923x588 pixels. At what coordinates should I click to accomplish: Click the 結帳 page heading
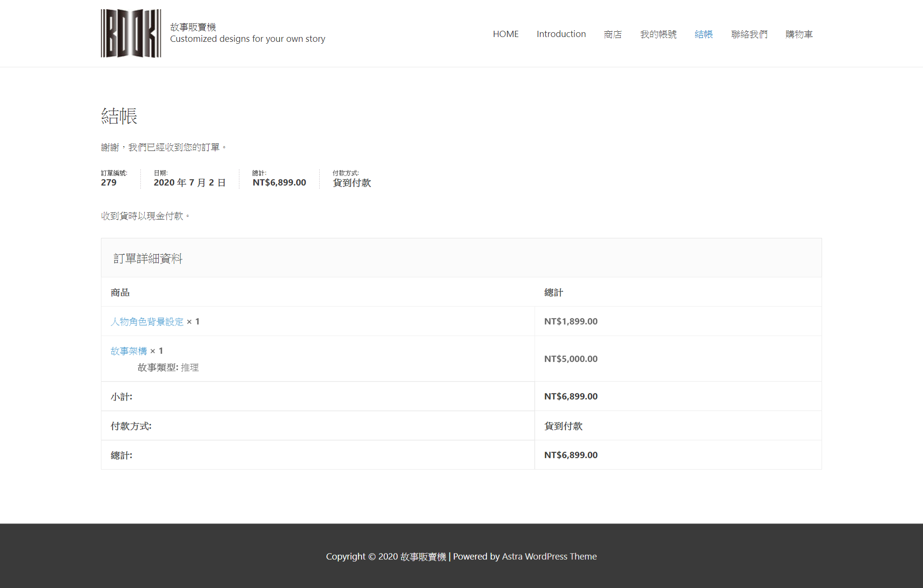pos(119,116)
